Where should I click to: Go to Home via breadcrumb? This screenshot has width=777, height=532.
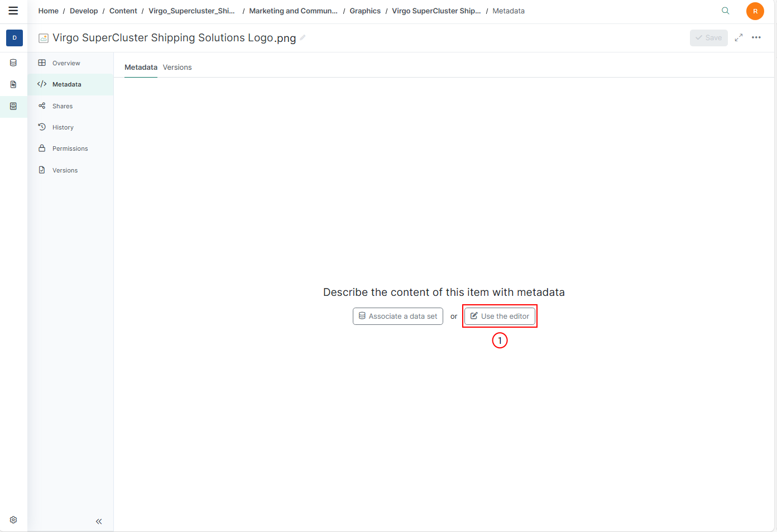click(48, 11)
